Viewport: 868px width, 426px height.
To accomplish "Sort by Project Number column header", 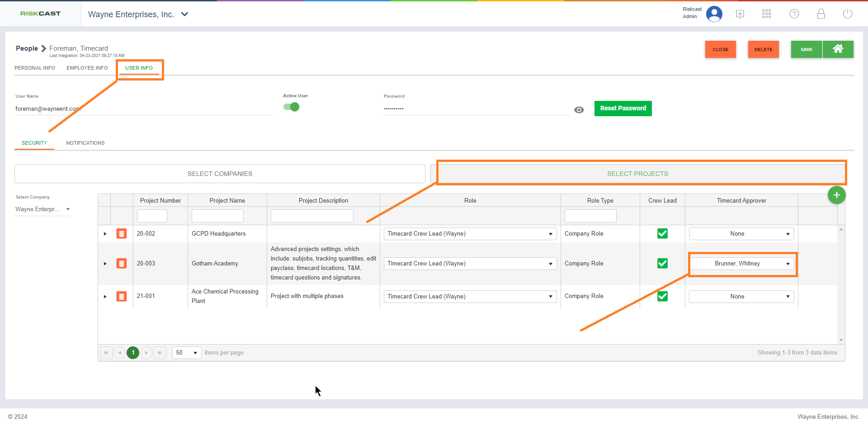I will (160, 200).
